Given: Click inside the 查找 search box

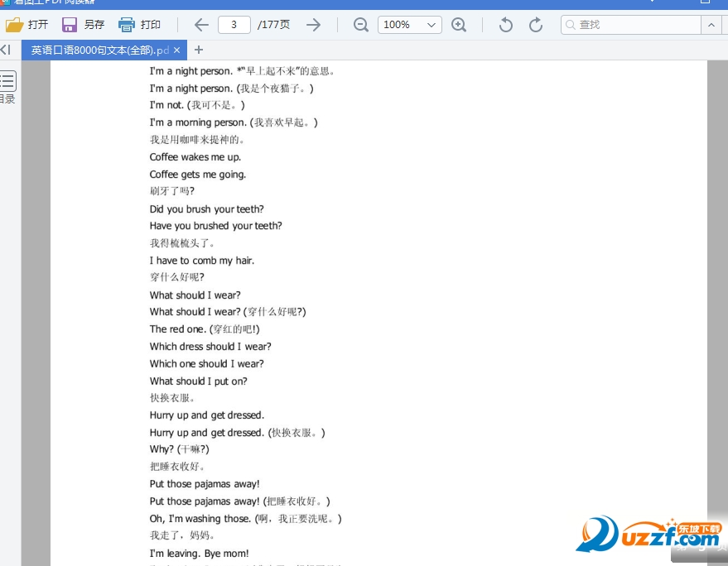Looking at the screenshot, I should (x=638, y=25).
